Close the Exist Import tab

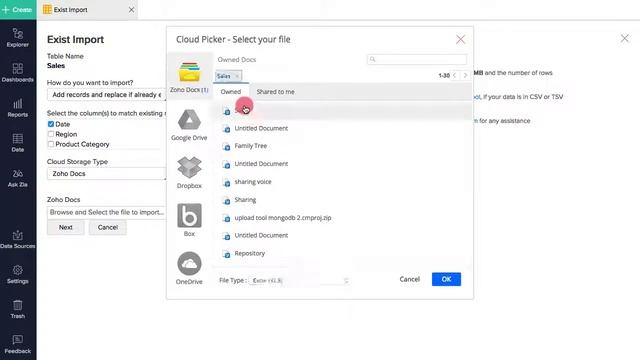[131, 9]
